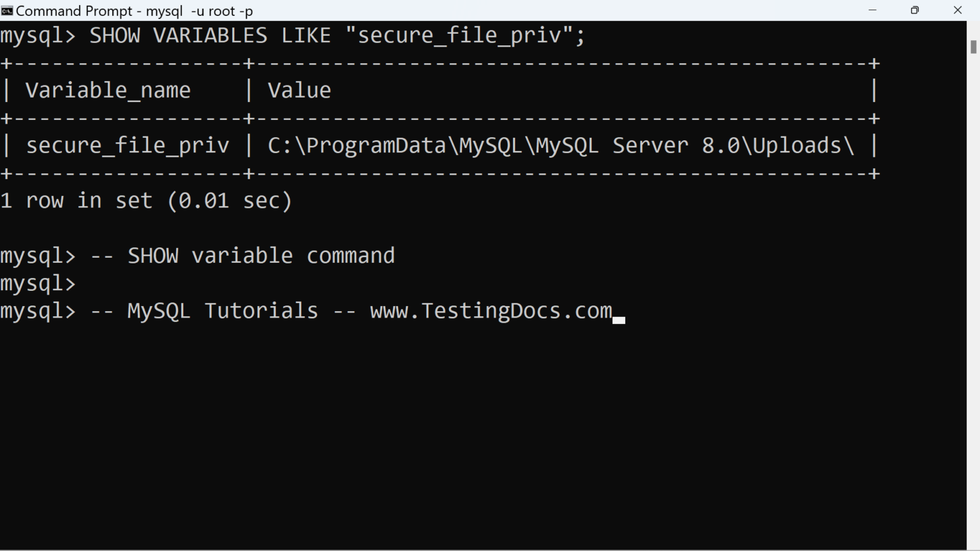Click 'Uploads' folder name in the path
980x551 pixels.
797,146
